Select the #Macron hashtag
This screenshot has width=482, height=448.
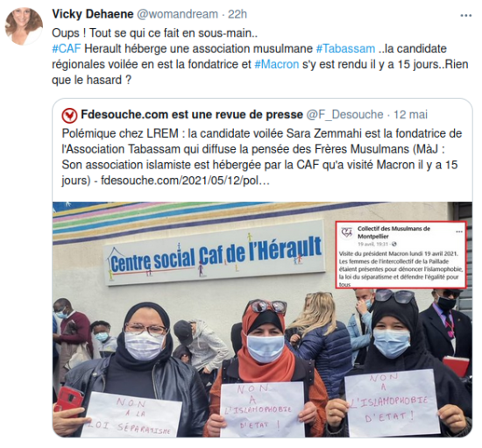coord(277,64)
